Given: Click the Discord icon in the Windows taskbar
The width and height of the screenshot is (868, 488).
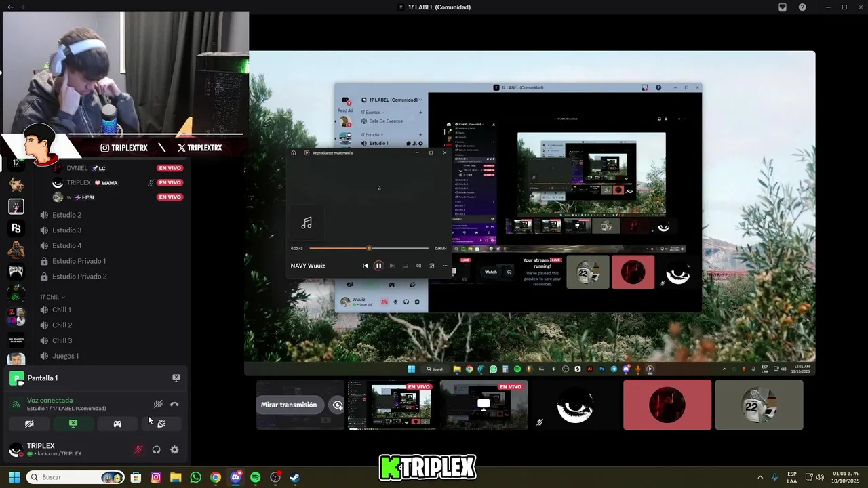Looking at the screenshot, I should 235,477.
